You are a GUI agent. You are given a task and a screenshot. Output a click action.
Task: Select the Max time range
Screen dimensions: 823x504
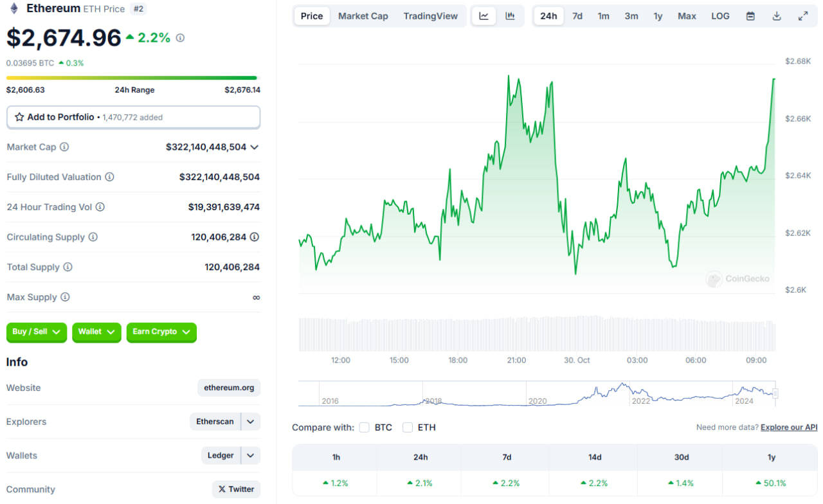687,16
